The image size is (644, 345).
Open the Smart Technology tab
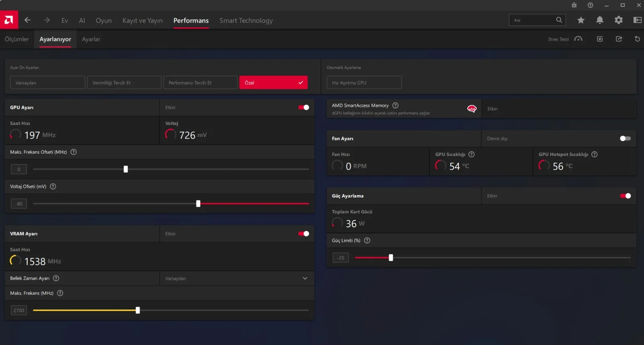click(x=246, y=21)
